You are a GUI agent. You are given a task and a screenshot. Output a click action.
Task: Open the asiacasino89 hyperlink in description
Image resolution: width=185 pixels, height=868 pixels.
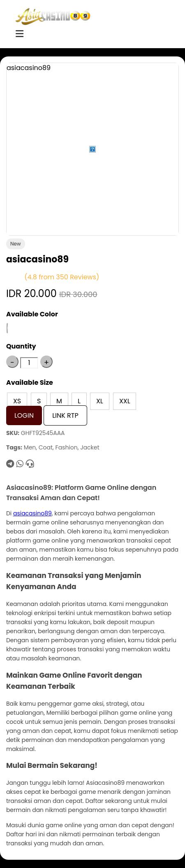(x=32, y=513)
